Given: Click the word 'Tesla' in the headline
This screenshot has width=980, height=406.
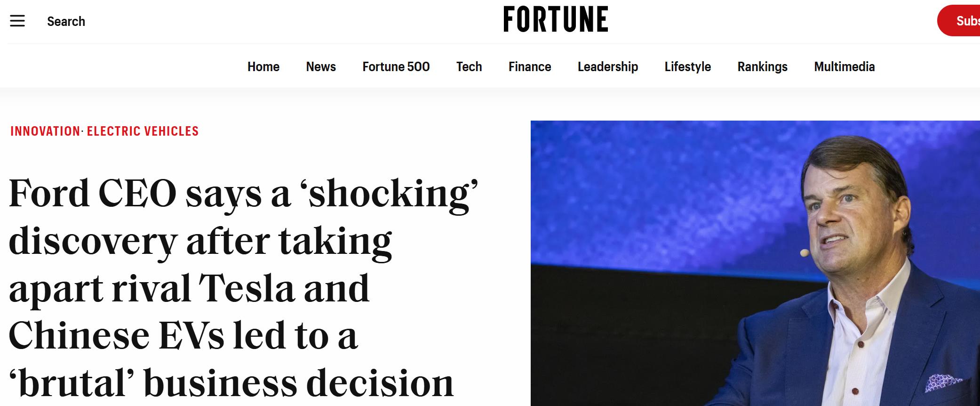Looking at the screenshot, I should click(x=247, y=288).
